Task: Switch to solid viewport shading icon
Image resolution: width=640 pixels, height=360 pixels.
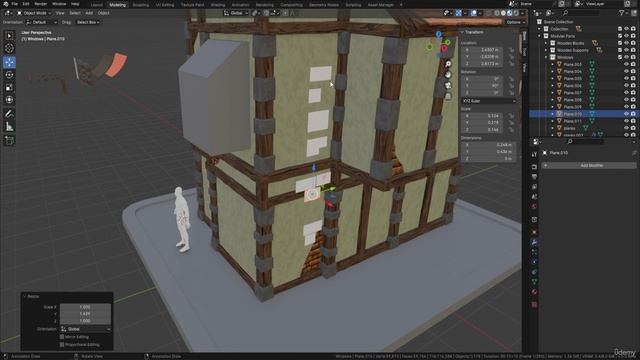Action: pos(503,13)
